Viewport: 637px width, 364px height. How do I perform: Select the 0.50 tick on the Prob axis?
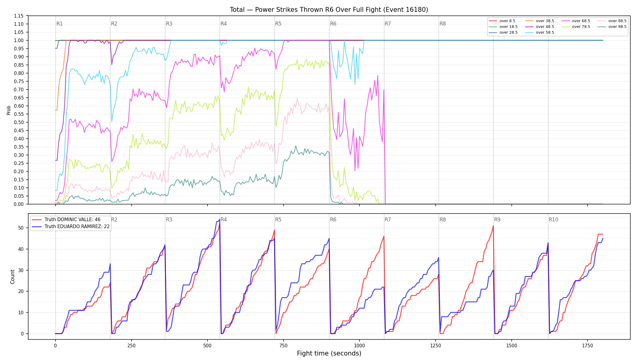(19, 122)
